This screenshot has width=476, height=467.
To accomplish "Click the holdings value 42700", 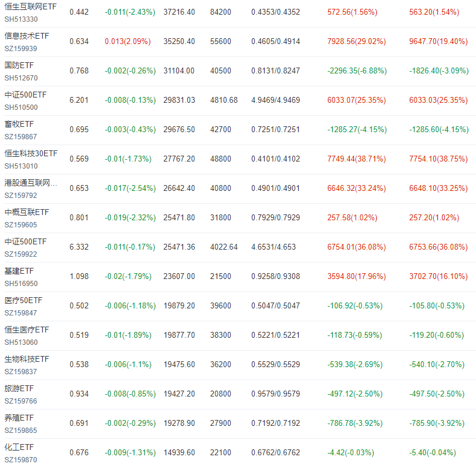I will (x=221, y=130).
